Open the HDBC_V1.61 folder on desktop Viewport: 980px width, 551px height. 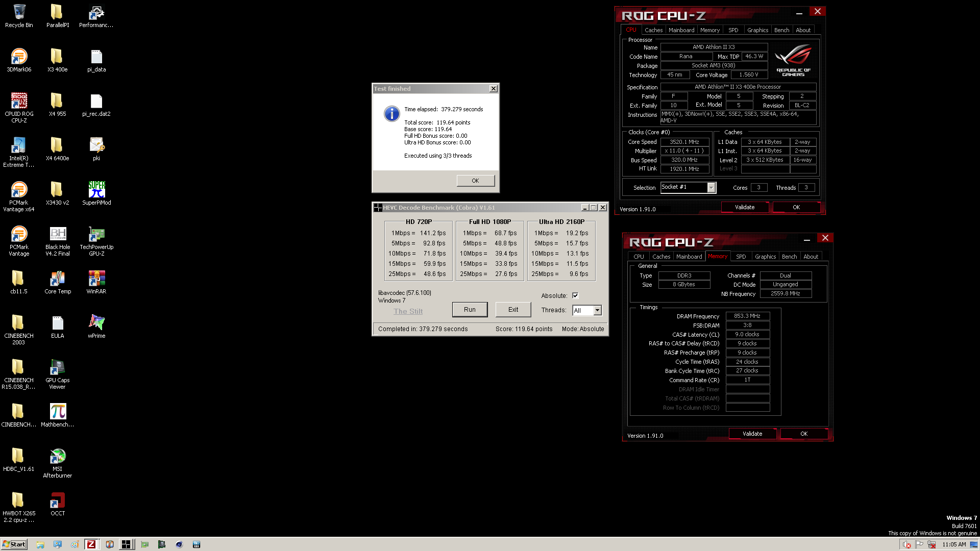point(19,460)
